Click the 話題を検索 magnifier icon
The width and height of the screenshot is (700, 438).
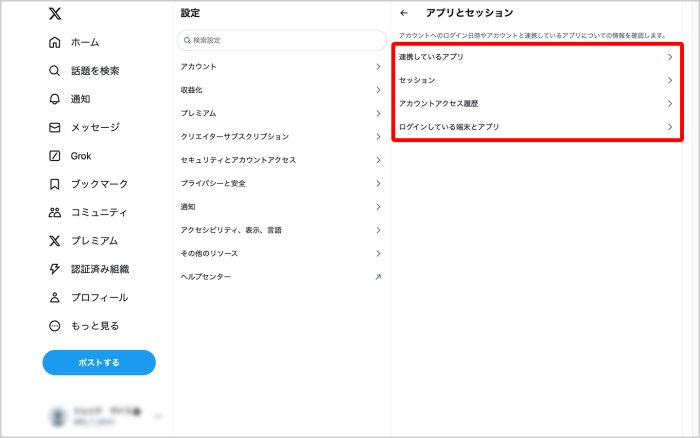coord(55,71)
